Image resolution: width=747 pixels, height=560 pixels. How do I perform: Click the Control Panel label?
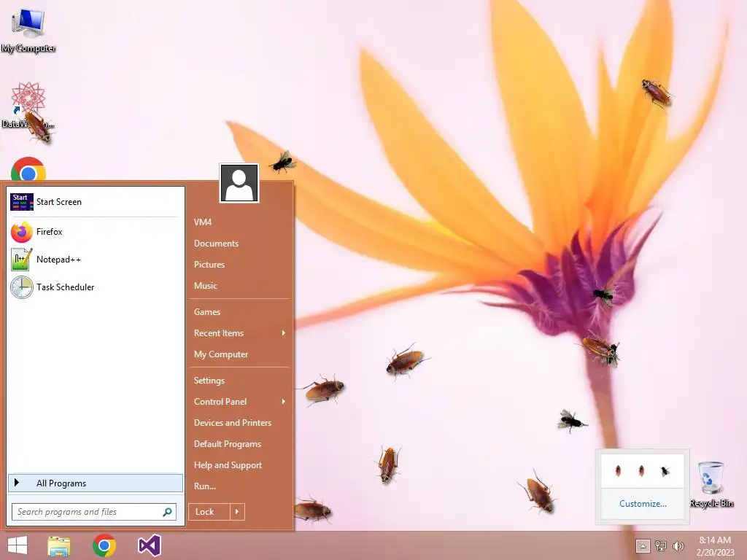pos(220,402)
